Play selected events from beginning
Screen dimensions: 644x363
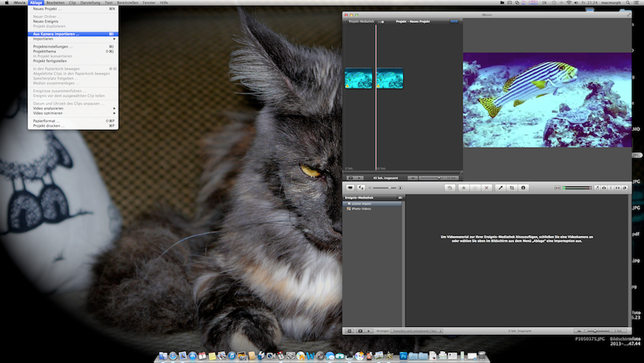pos(369,331)
